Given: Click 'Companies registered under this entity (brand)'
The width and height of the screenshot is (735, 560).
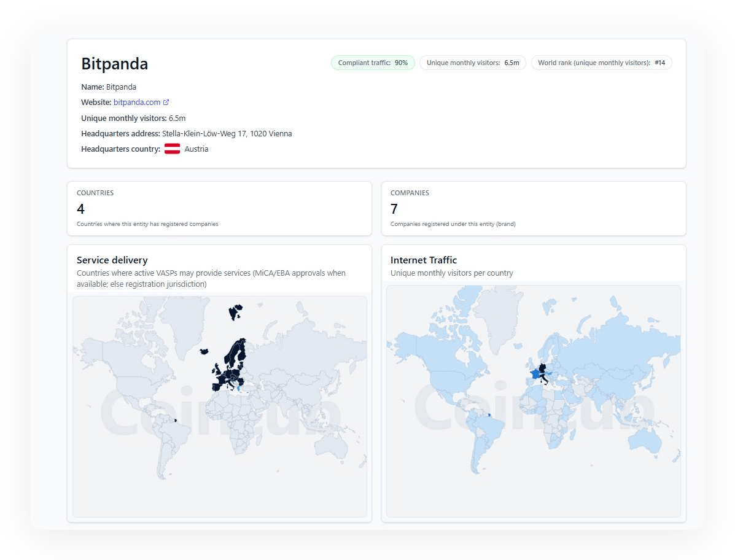Looking at the screenshot, I should click(453, 224).
